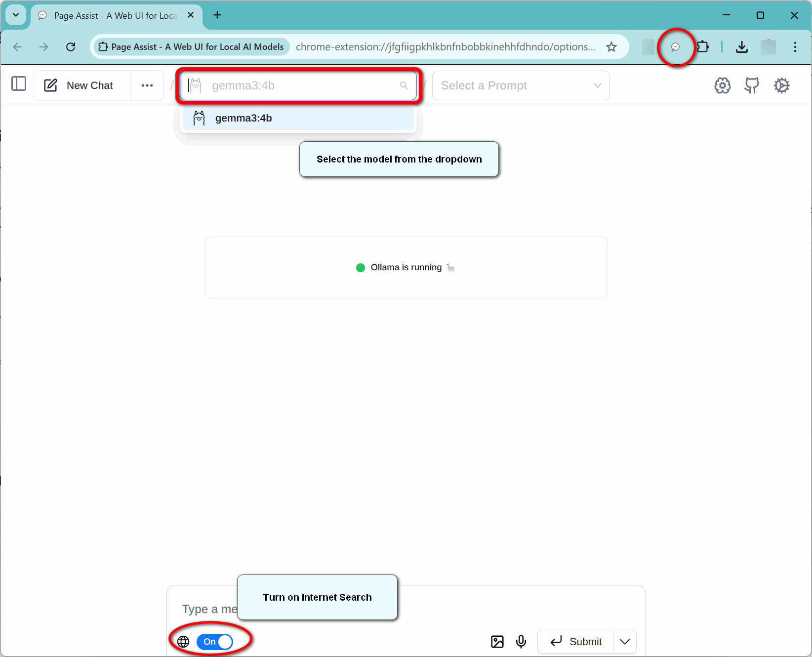Viewport: 812px width, 657px height.
Task: Go back to the previous page
Action: point(18,47)
